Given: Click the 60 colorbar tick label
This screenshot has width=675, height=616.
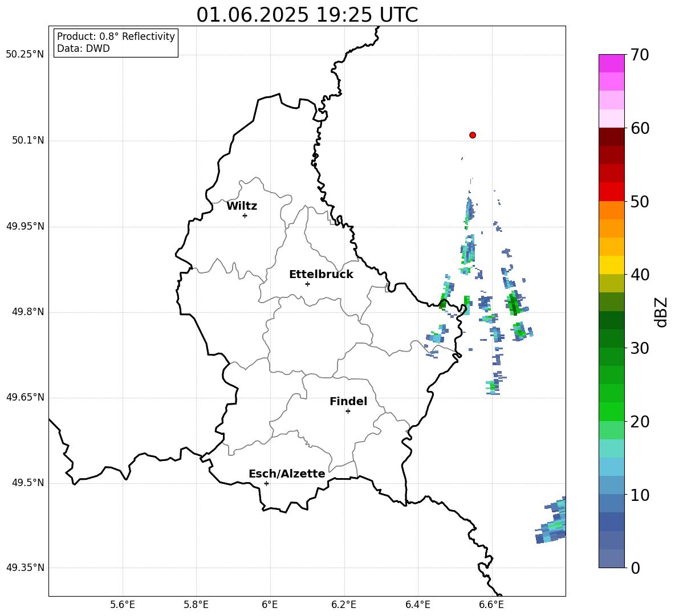Looking at the screenshot, I should point(640,128).
